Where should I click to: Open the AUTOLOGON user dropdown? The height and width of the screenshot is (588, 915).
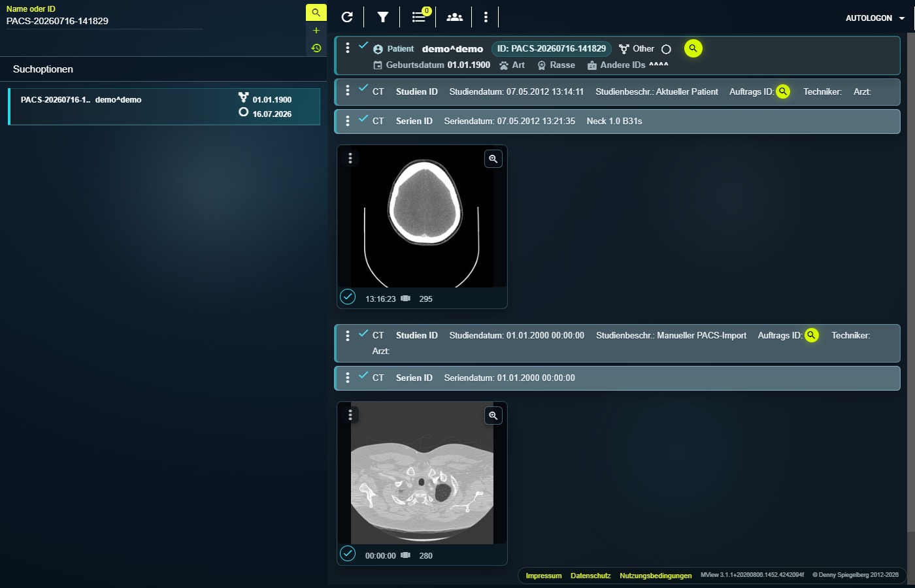tap(875, 18)
